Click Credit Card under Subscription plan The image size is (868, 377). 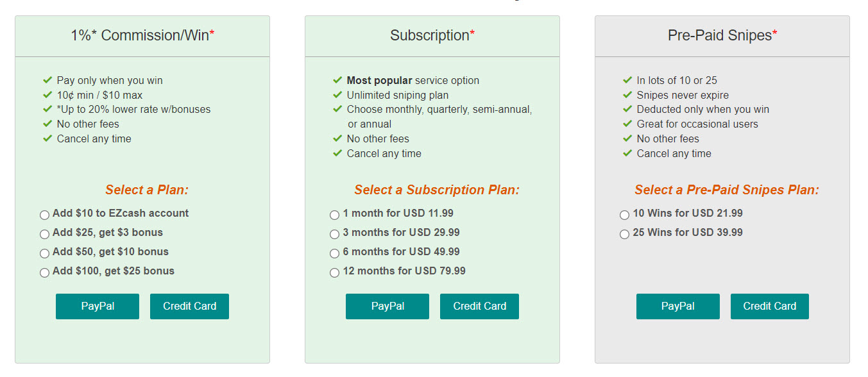click(x=479, y=306)
